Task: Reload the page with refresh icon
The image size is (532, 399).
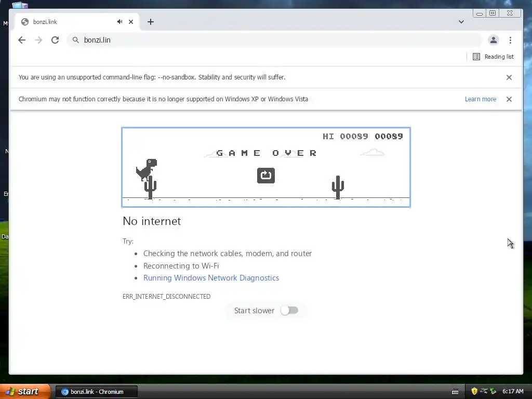Action: click(55, 40)
